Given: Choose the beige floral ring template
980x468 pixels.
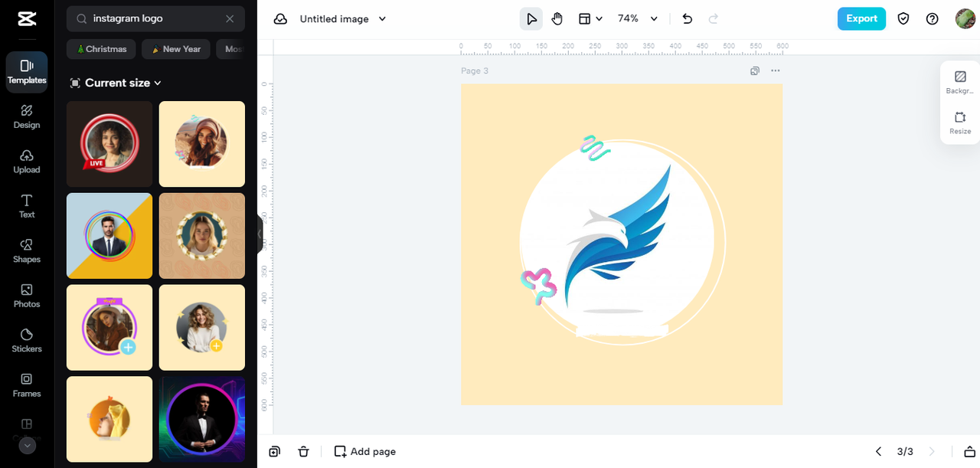Looking at the screenshot, I should coord(202,236).
